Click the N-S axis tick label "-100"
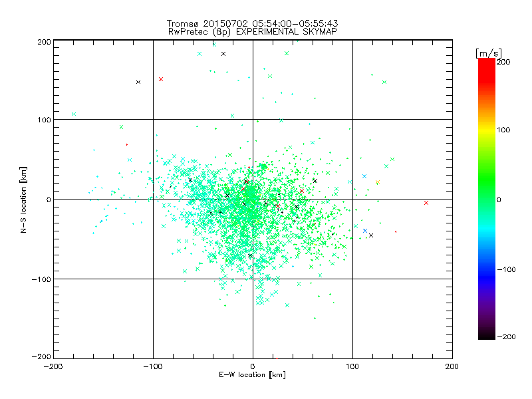 click(x=41, y=279)
